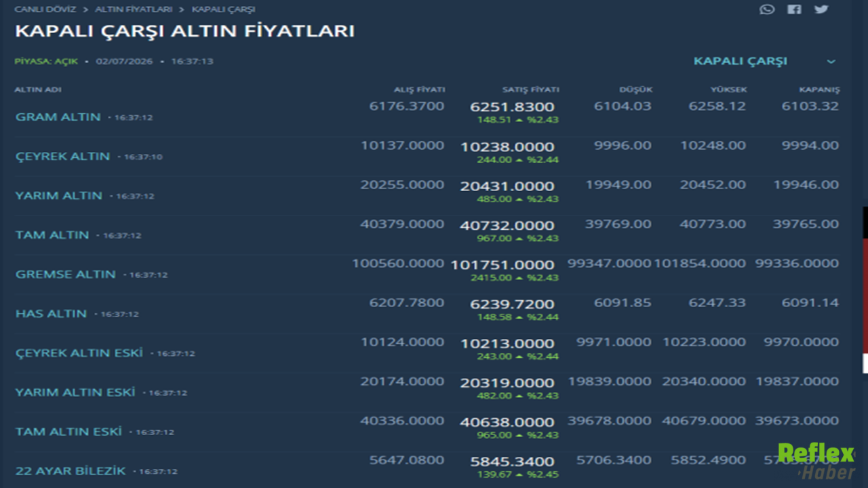Click the Reflex Haber logo
The width and height of the screenshot is (868, 488).
pos(816,462)
